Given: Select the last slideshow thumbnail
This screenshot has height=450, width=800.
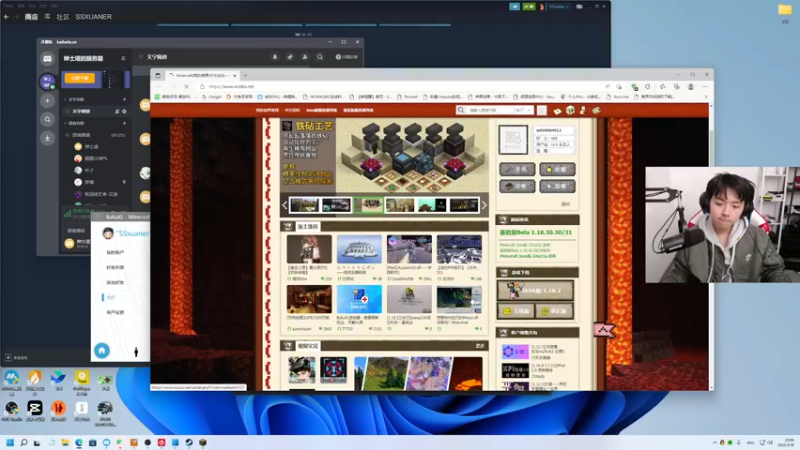Looking at the screenshot, I should (x=464, y=205).
